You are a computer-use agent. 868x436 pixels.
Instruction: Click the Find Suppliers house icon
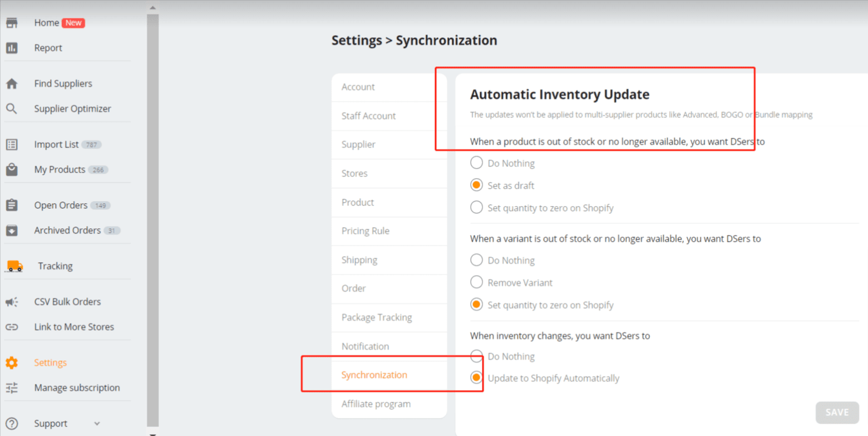(x=12, y=84)
